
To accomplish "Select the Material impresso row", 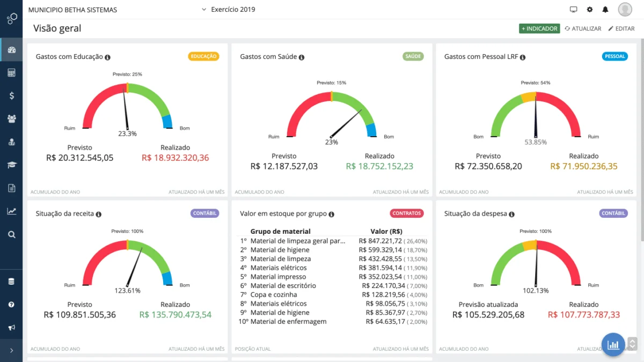I will point(334,277).
